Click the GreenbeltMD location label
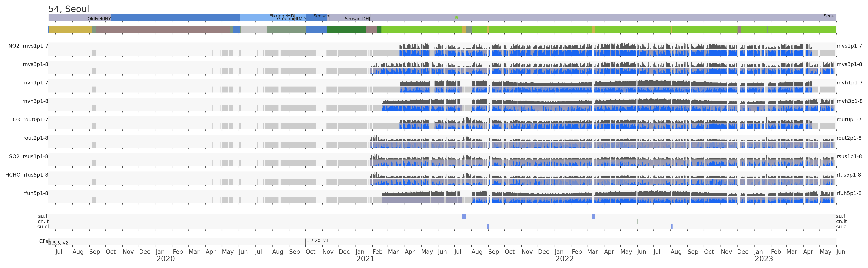This screenshot has height=268, width=868. 291,19
